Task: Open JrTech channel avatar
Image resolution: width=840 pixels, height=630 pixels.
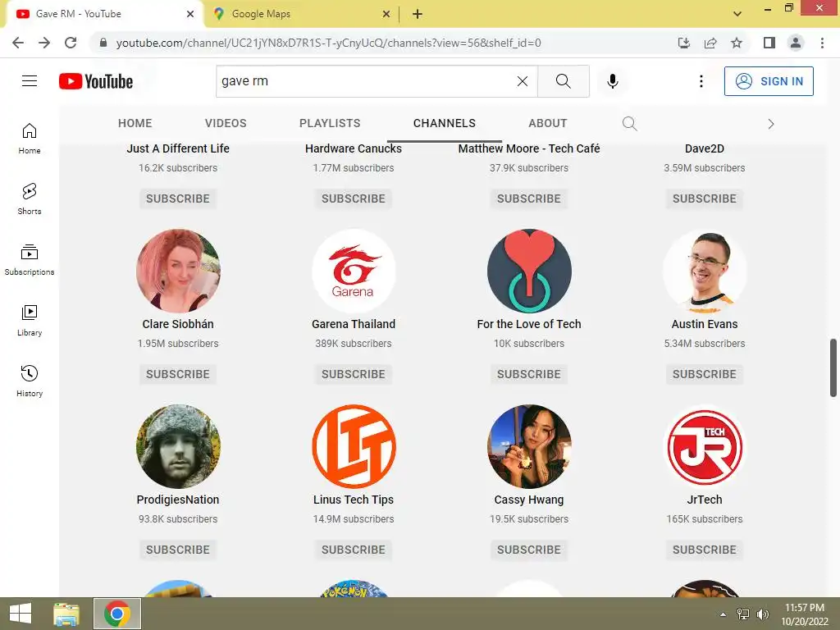Action: point(705,447)
